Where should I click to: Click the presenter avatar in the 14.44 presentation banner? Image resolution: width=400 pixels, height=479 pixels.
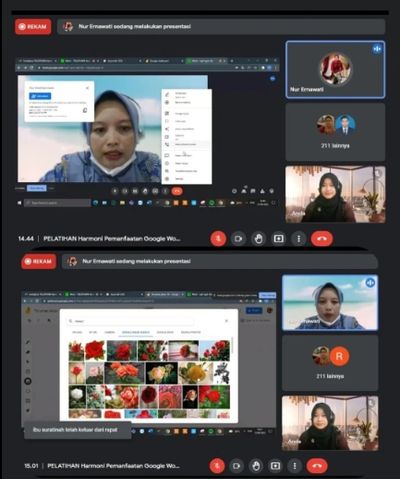click(68, 26)
